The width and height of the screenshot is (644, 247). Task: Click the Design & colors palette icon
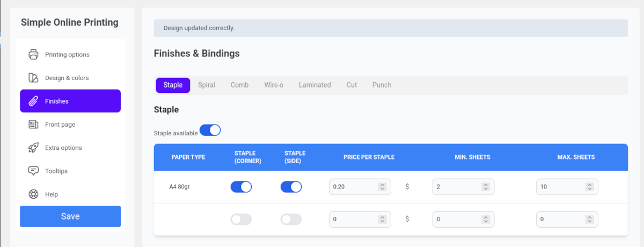pyautogui.click(x=33, y=78)
